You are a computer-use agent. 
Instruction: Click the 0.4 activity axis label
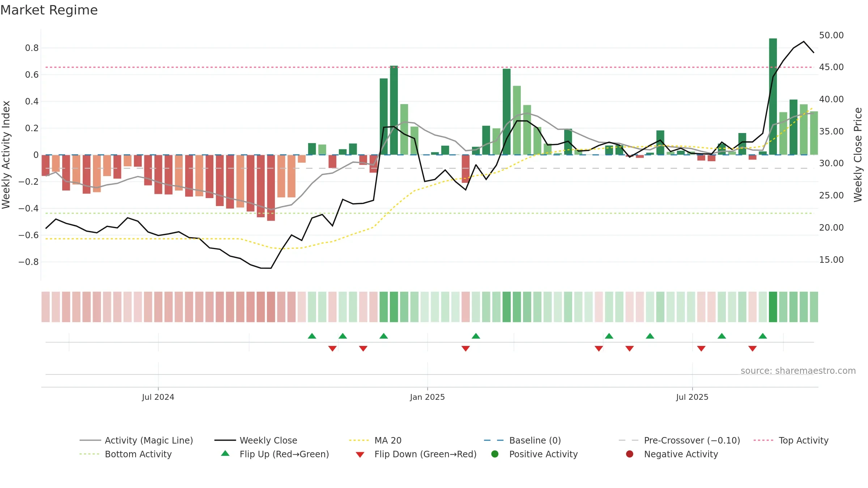(32, 101)
